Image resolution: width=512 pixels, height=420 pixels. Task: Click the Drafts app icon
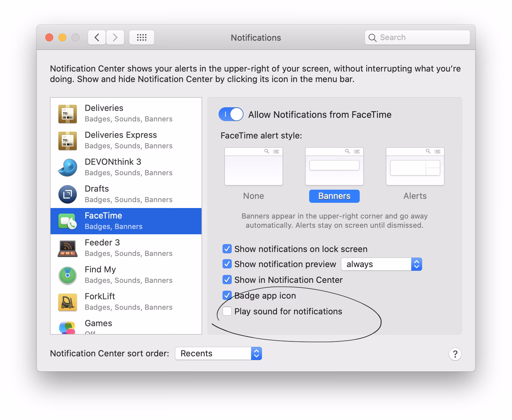(67, 194)
